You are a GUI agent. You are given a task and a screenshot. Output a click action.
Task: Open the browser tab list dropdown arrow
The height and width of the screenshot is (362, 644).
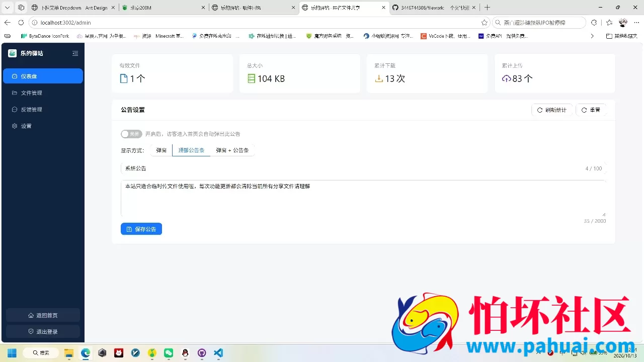pyautogui.click(x=8, y=8)
